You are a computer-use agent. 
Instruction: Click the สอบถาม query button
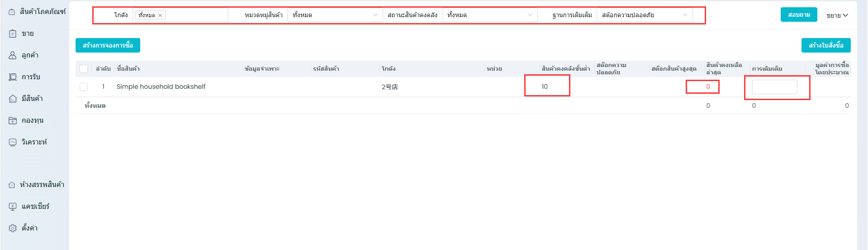[x=799, y=14]
